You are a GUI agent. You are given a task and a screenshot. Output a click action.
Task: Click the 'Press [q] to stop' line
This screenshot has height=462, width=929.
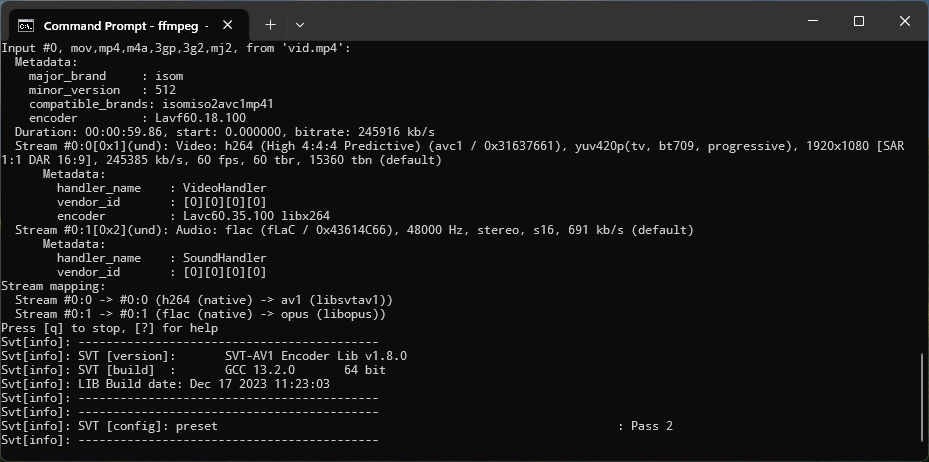point(110,328)
